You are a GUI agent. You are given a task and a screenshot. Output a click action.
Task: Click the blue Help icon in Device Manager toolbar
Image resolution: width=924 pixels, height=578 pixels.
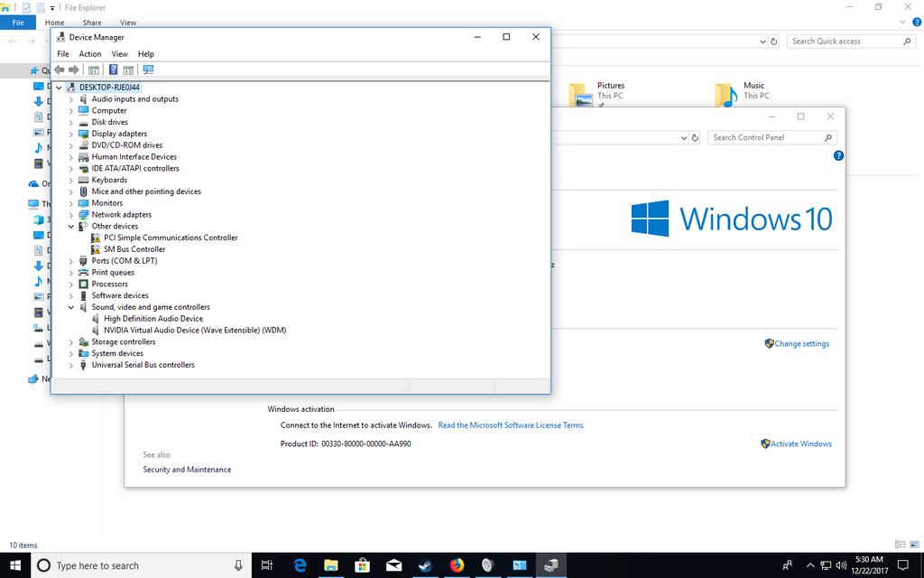pyautogui.click(x=114, y=70)
